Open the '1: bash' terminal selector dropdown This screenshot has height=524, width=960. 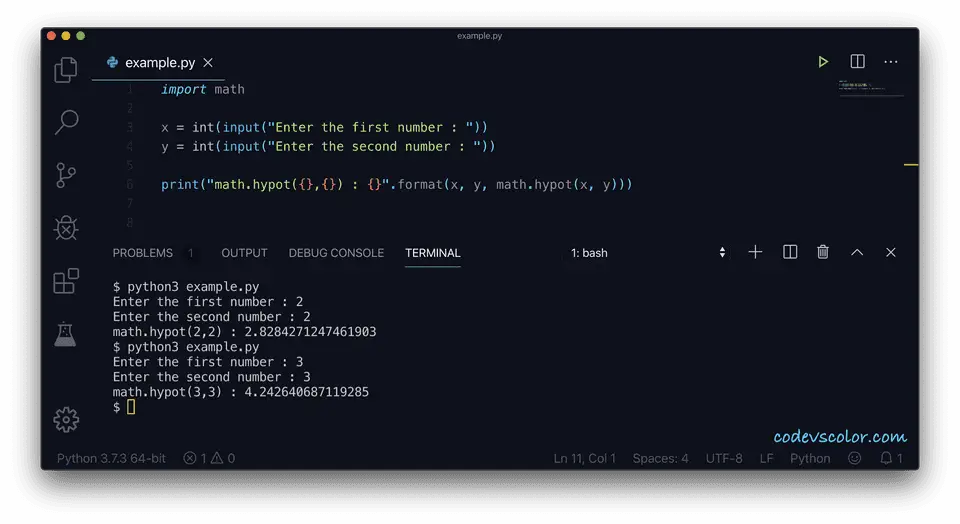(x=648, y=253)
